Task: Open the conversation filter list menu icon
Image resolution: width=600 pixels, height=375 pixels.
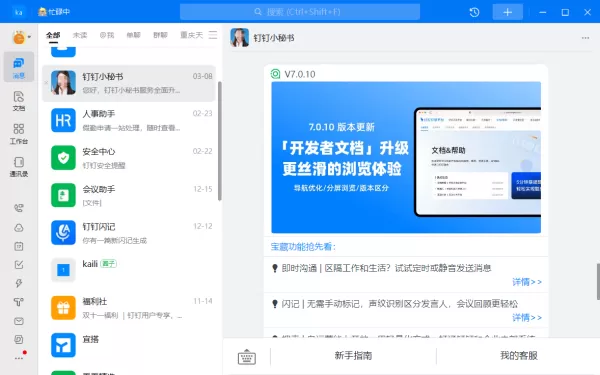Action: [213, 35]
